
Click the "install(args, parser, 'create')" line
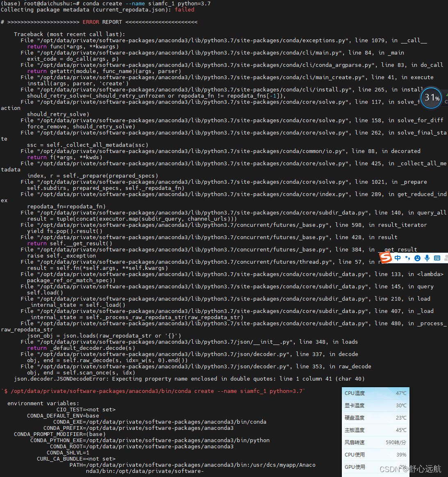(78, 83)
